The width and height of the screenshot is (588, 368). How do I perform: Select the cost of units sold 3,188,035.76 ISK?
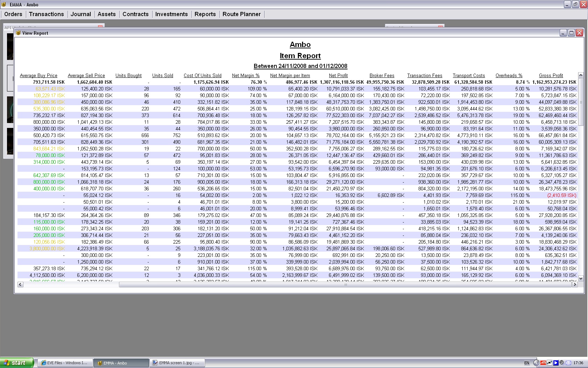pos(211,248)
